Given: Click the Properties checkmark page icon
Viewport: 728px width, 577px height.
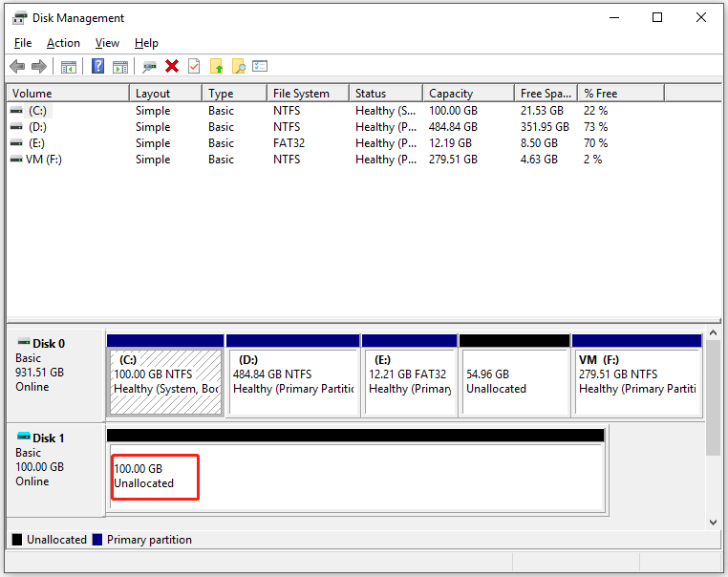Looking at the screenshot, I should pyautogui.click(x=194, y=66).
